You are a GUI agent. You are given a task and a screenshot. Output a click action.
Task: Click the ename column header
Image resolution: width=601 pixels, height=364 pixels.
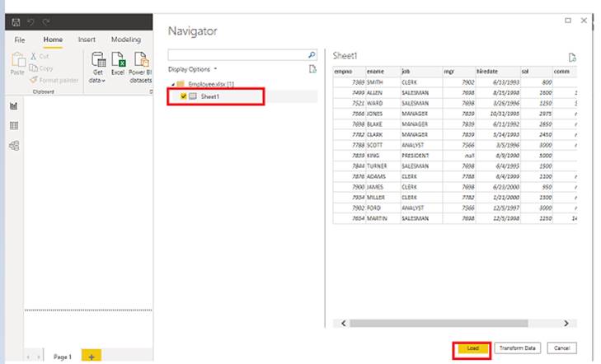click(x=383, y=72)
